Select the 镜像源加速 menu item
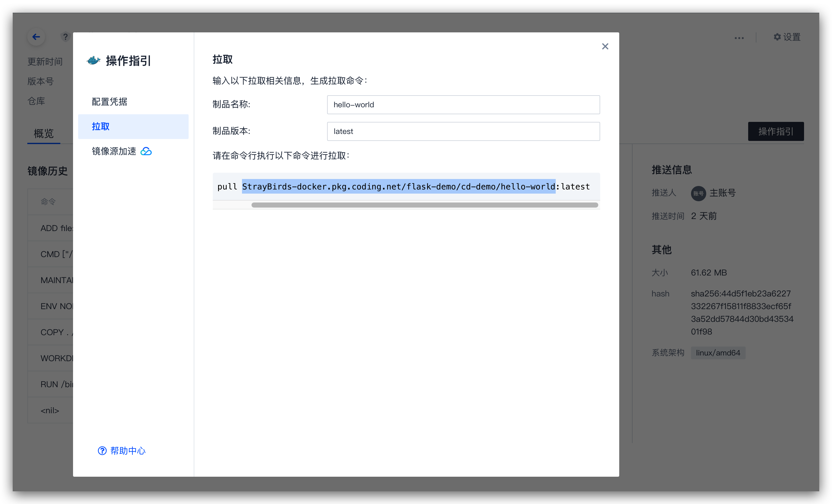 [x=133, y=151]
